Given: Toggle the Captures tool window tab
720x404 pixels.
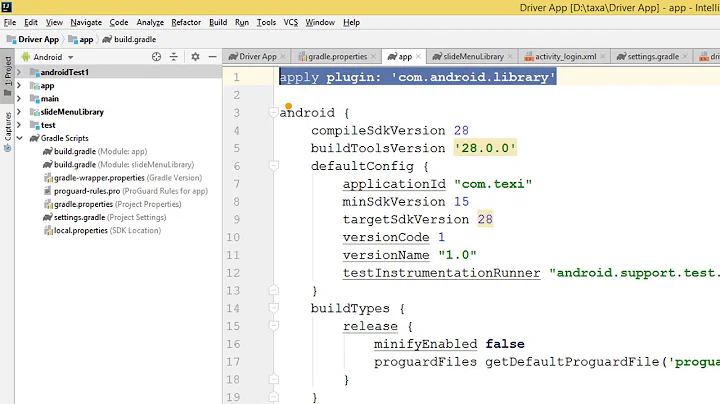Looking at the screenshot, I should [7, 132].
